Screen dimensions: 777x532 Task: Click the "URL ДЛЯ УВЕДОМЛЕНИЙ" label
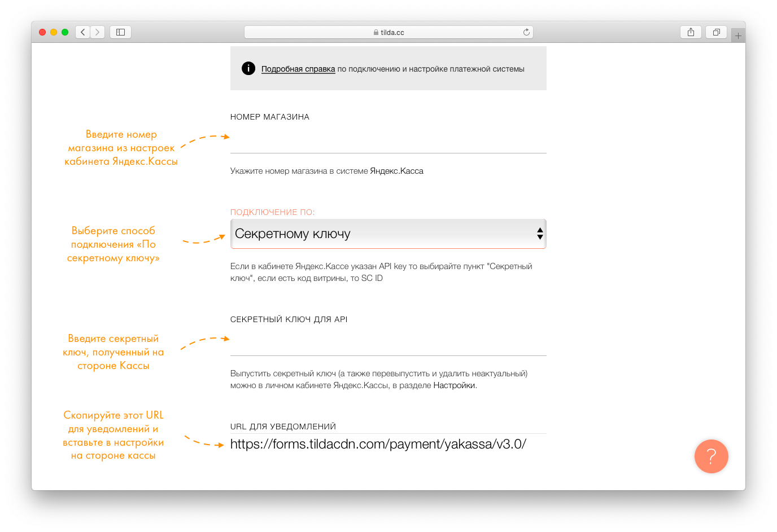283,427
